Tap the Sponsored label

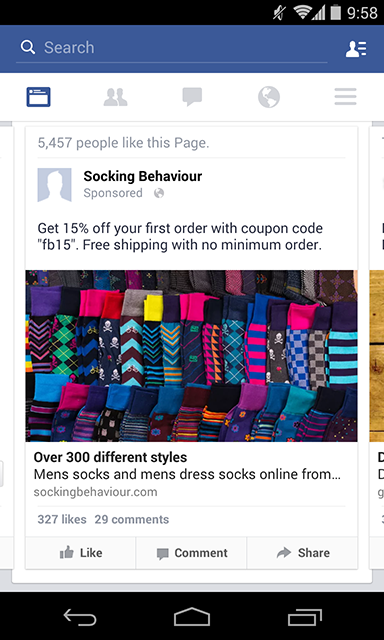(x=113, y=193)
